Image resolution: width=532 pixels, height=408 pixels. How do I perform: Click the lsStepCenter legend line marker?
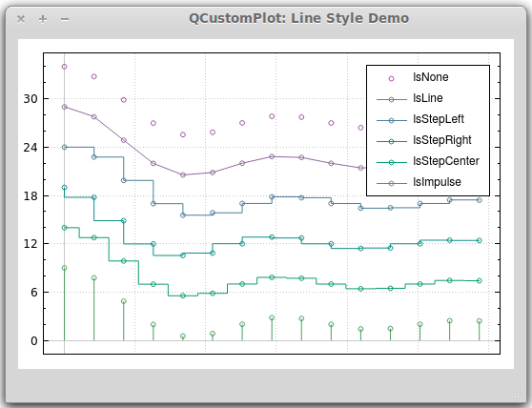click(392, 162)
